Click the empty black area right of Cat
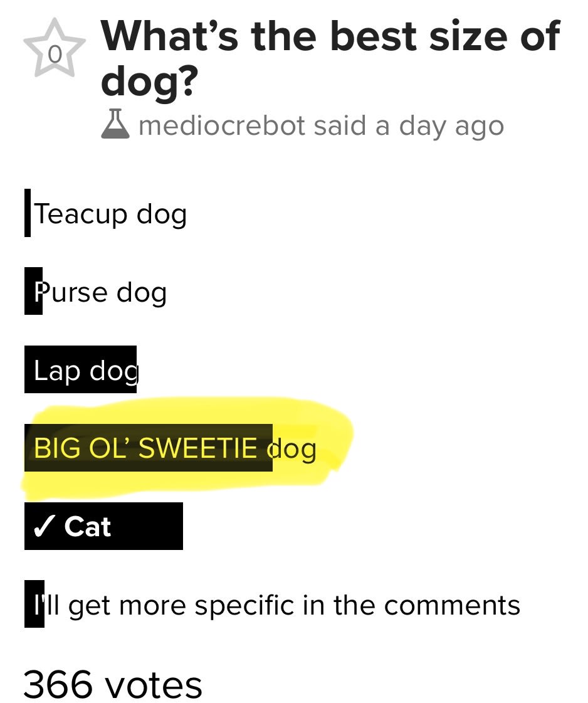The height and width of the screenshot is (703, 588). (x=148, y=526)
